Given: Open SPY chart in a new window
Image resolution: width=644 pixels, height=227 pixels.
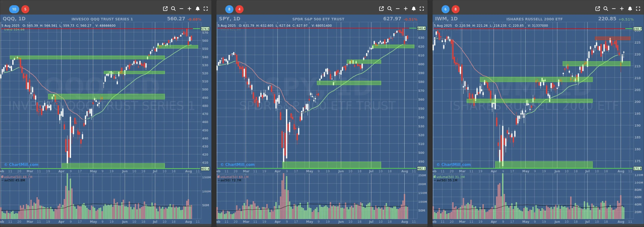Looking at the screenshot, I should tap(381, 9).
